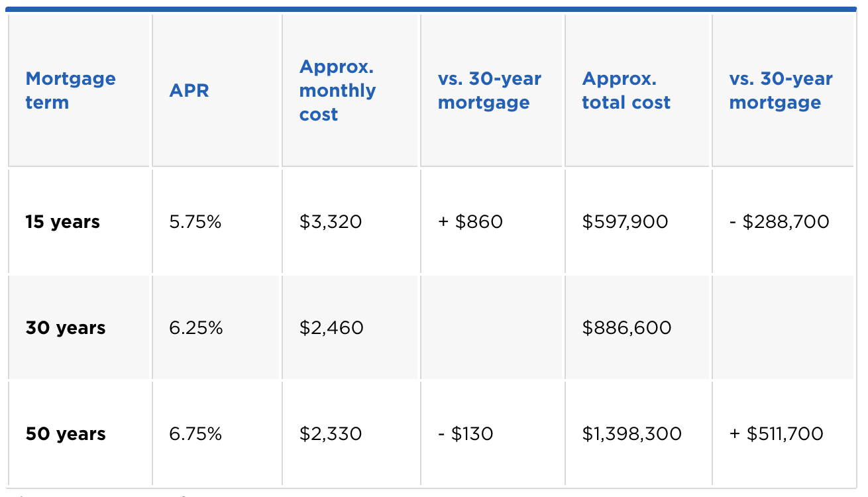Select the + $860 difference cell
The width and height of the screenshot is (868, 497).
pos(470,221)
